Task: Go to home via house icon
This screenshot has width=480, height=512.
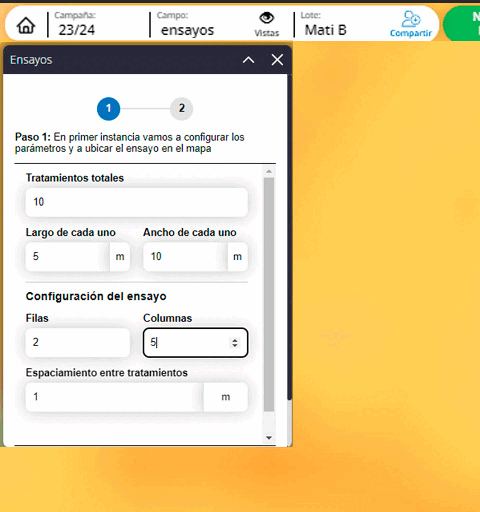Action: 26,25
